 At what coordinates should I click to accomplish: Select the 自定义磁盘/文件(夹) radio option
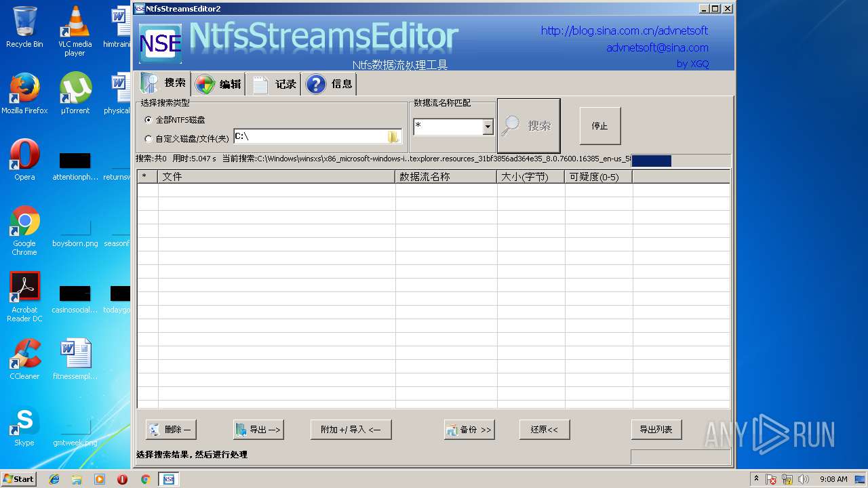186,139
